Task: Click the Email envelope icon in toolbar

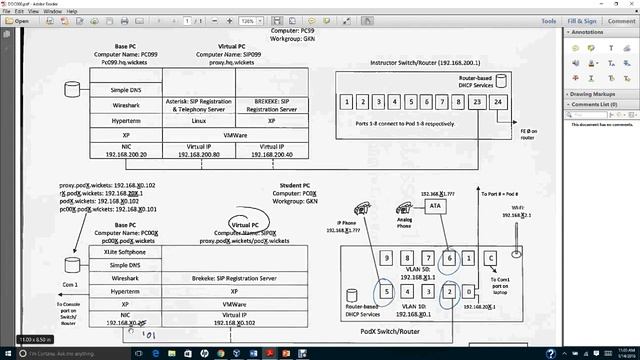Action: pyautogui.click(x=140, y=21)
